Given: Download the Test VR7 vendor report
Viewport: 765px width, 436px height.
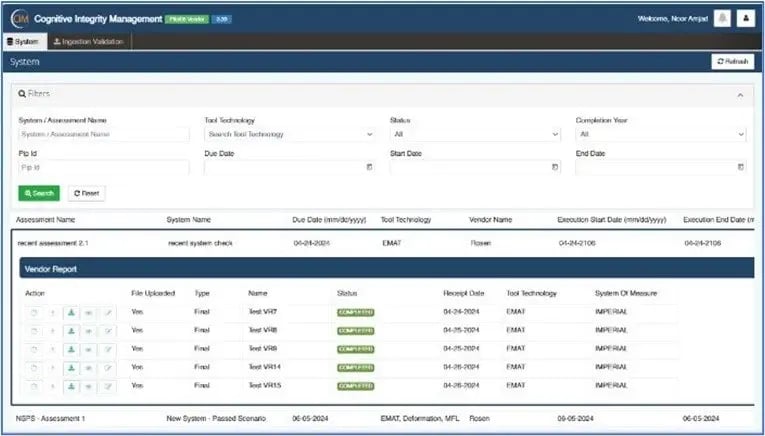Looking at the screenshot, I should pyautogui.click(x=70, y=312).
